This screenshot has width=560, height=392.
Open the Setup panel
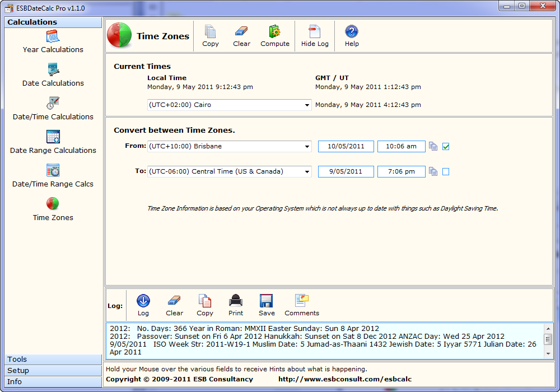click(53, 370)
